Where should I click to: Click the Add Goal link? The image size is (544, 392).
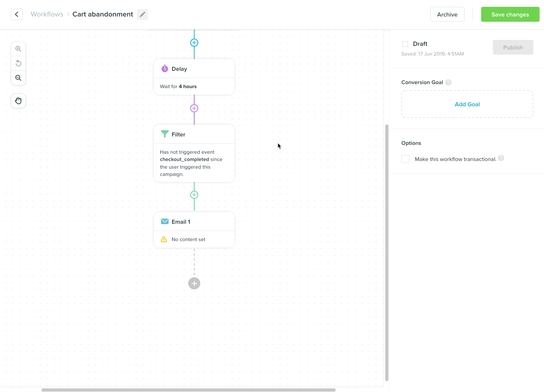click(467, 104)
